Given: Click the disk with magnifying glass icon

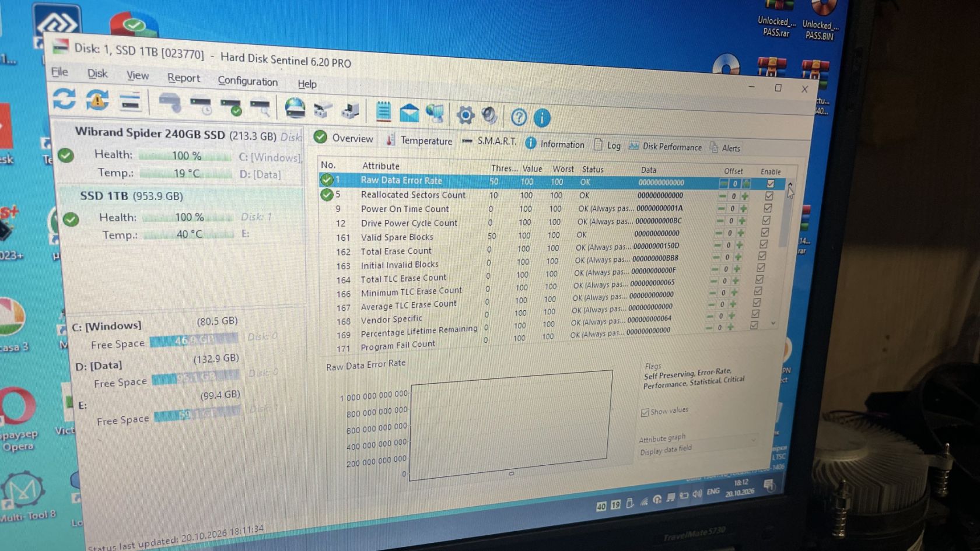Looking at the screenshot, I should click(260, 108).
